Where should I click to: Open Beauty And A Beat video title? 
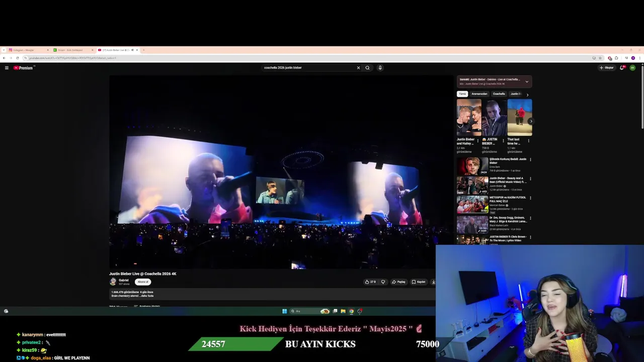point(508,180)
